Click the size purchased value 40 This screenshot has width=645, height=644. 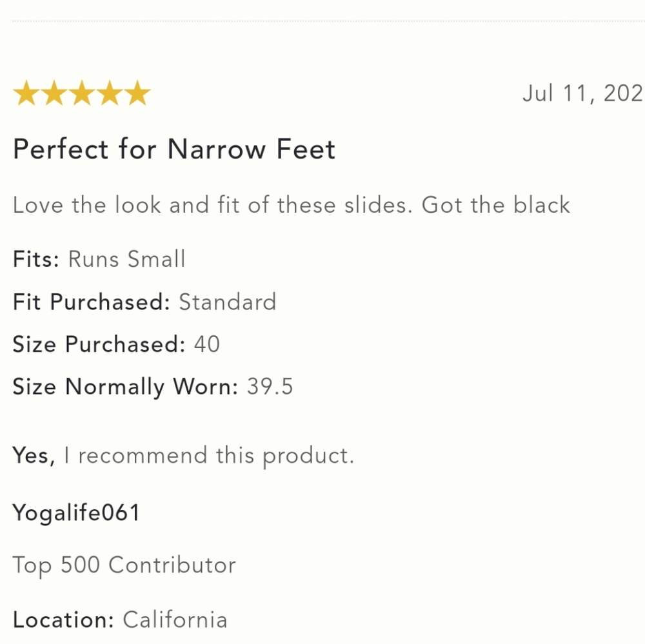pyautogui.click(x=207, y=344)
